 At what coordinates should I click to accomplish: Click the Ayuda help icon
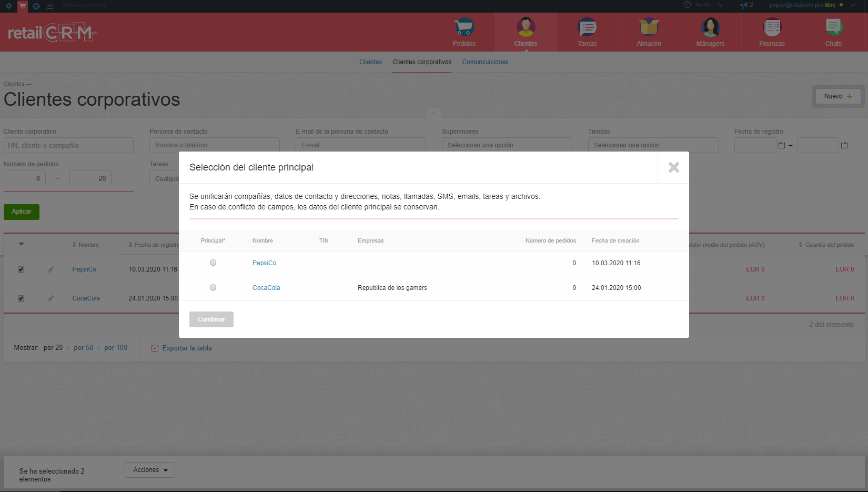click(x=687, y=5)
